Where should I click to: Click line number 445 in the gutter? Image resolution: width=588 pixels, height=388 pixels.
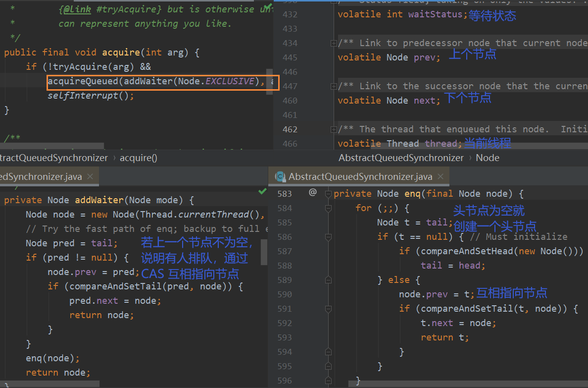(290, 58)
